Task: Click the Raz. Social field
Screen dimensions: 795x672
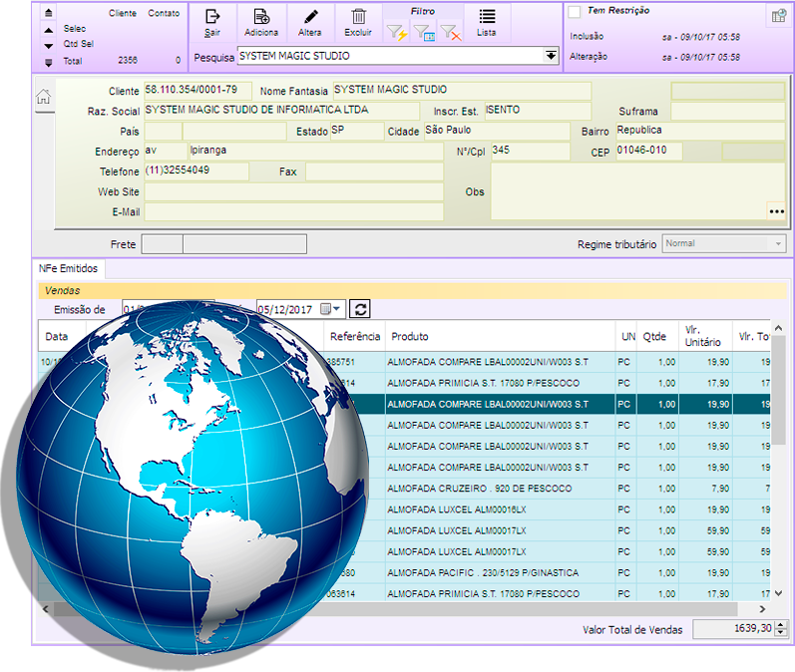Action: point(281,111)
